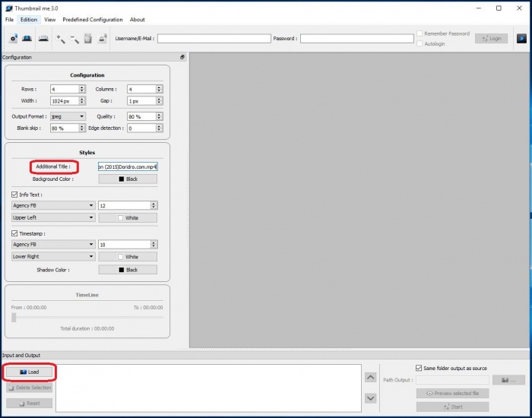Uncheck the Timestamp checkbox

click(x=15, y=234)
